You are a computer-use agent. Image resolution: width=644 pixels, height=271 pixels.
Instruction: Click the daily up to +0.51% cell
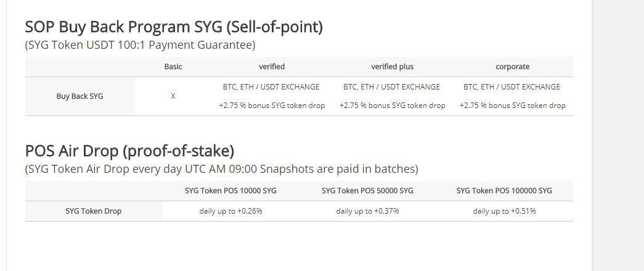[x=504, y=211]
